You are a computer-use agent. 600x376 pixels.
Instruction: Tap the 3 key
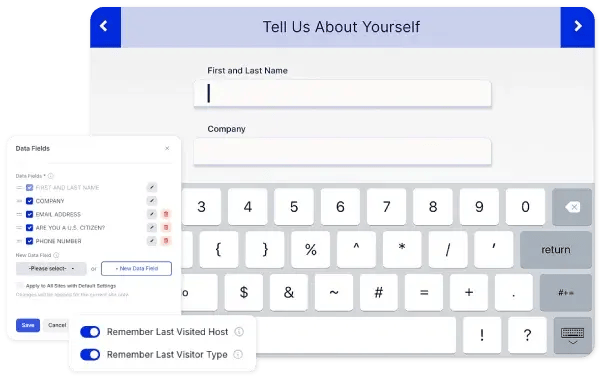click(202, 207)
